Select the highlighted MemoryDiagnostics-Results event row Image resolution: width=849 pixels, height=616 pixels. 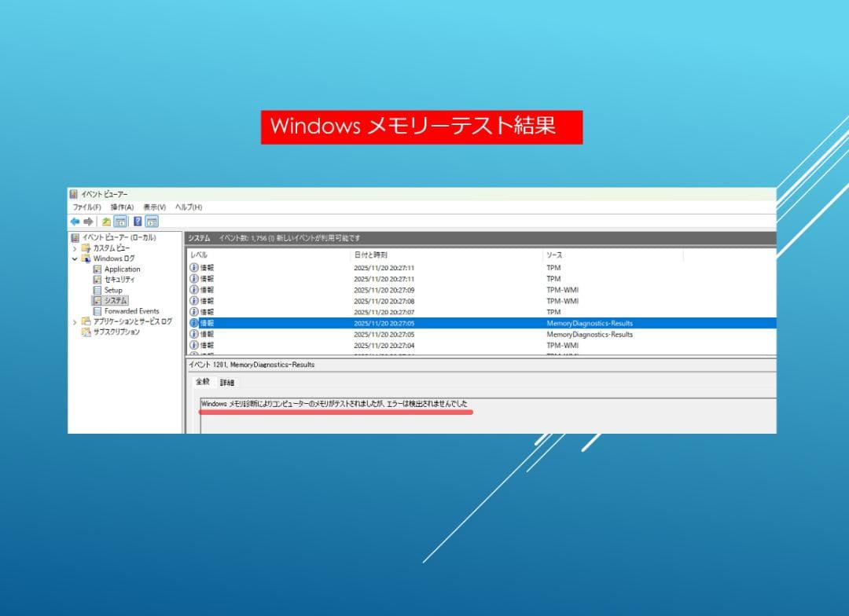[393, 323]
